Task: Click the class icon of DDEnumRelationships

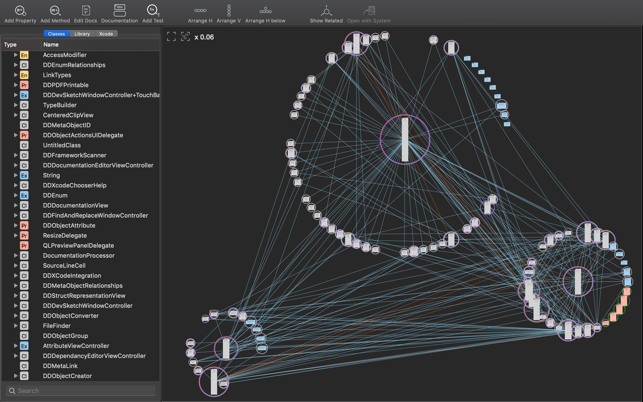Action: point(24,65)
